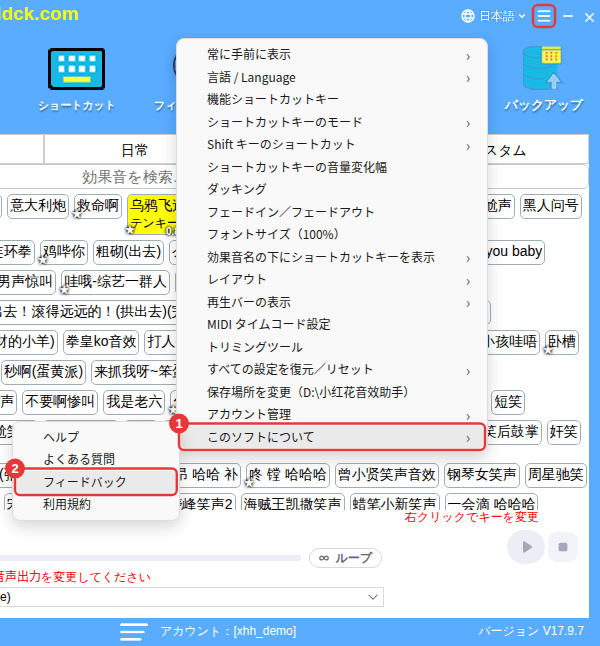Play the 意大利炮 sound effect
The width and height of the screenshot is (600, 646).
pyautogui.click(x=38, y=206)
